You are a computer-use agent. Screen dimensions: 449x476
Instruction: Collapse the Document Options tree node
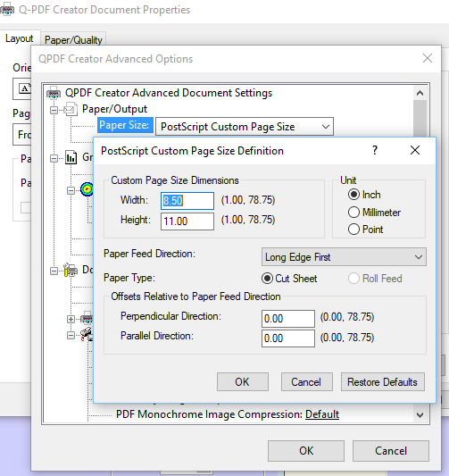point(54,271)
